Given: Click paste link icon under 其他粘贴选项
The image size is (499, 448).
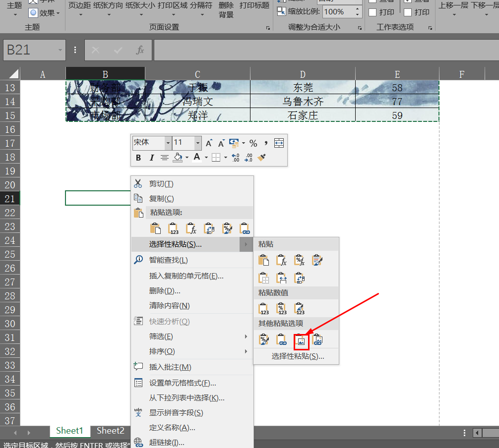Looking at the screenshot, I should [x=281, y=340].
